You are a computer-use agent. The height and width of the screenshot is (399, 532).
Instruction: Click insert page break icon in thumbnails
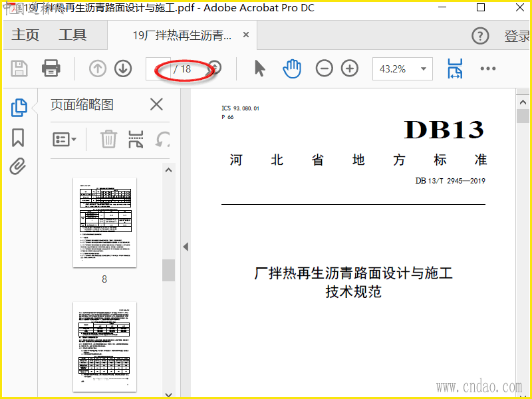[x=136, y=140]
